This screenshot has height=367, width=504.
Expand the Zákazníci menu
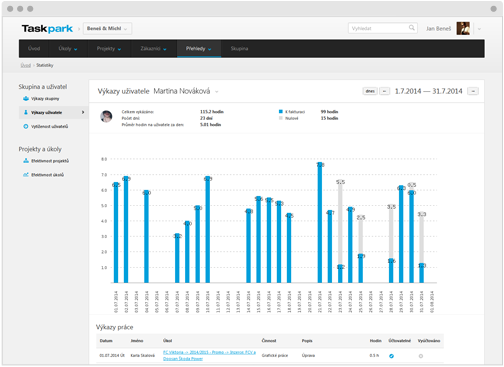[154, 49]
